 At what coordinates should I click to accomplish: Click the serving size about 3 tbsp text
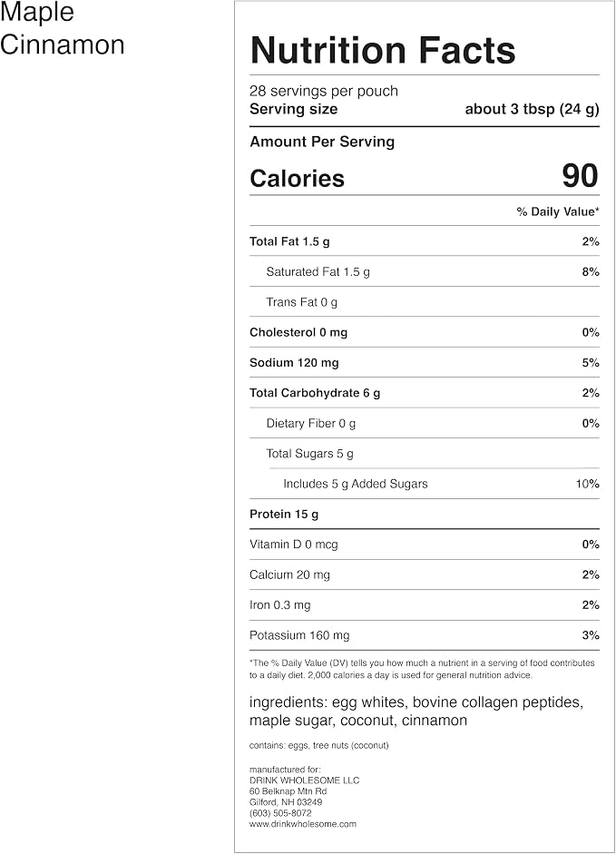532,109
